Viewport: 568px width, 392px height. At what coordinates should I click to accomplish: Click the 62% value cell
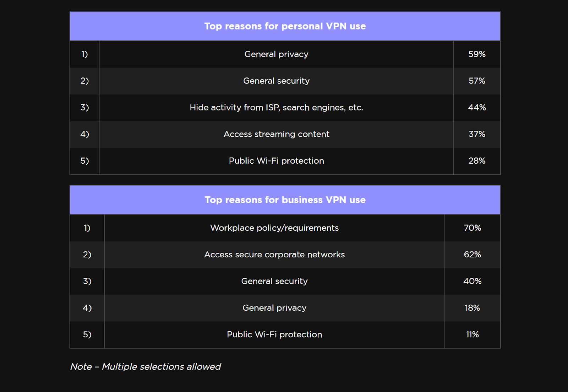tap(472, 255)
